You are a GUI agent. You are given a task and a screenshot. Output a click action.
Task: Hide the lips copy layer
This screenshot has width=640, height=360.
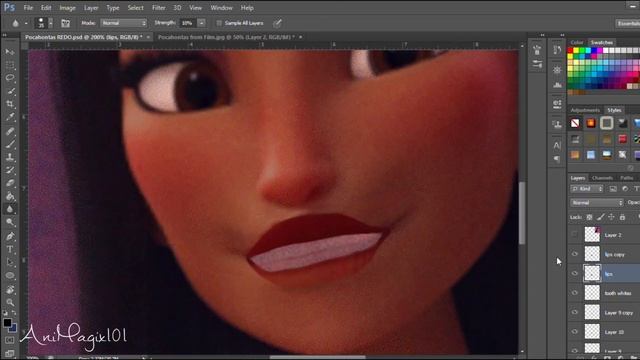[x=575, y=254]
